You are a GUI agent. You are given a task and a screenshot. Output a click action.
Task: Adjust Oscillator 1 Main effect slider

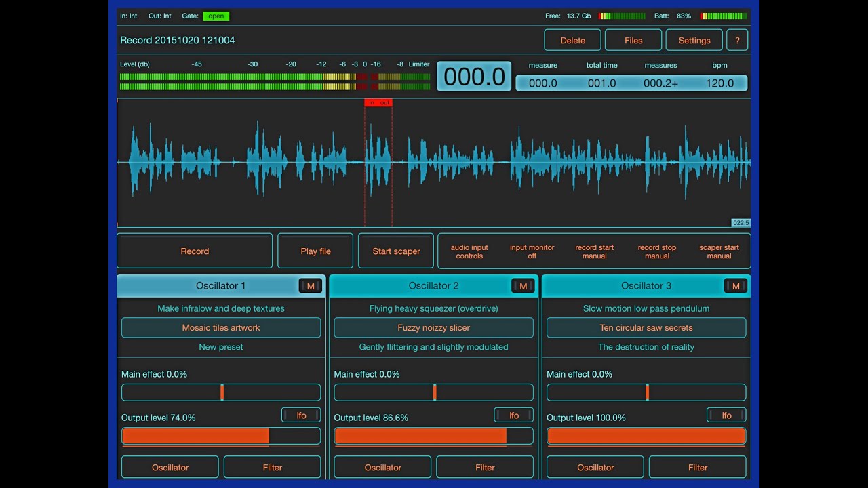(x=221, y=392)
